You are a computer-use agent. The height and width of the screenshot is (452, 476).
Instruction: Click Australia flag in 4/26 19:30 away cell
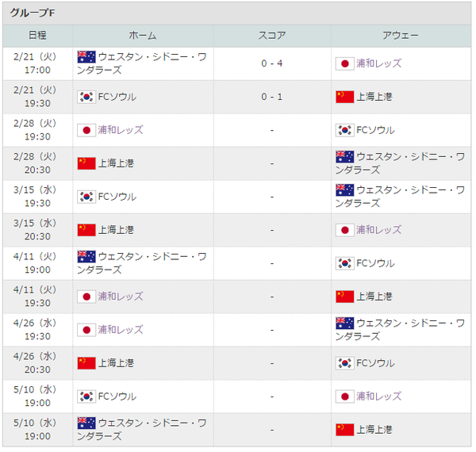click(345, 323)
